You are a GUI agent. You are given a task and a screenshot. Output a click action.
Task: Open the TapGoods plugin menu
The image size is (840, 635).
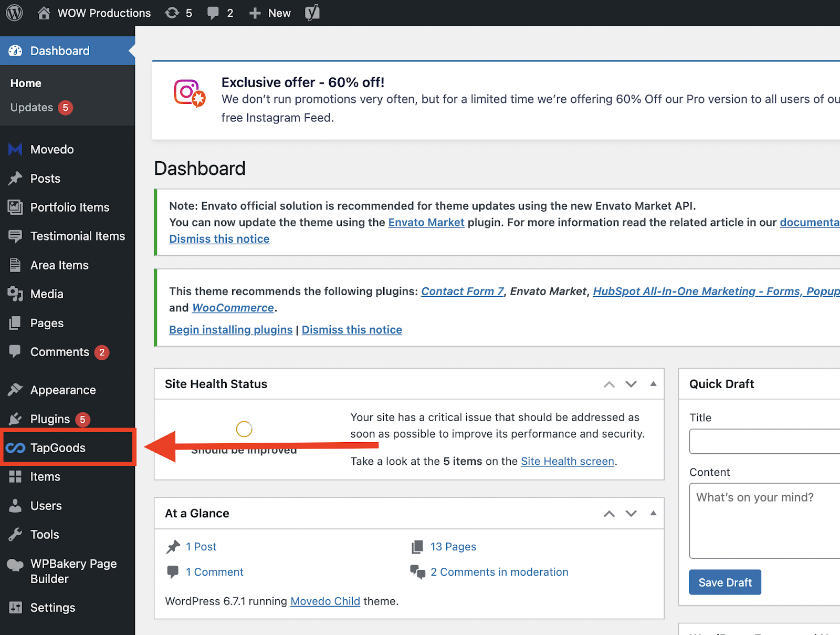coord(58,447)
